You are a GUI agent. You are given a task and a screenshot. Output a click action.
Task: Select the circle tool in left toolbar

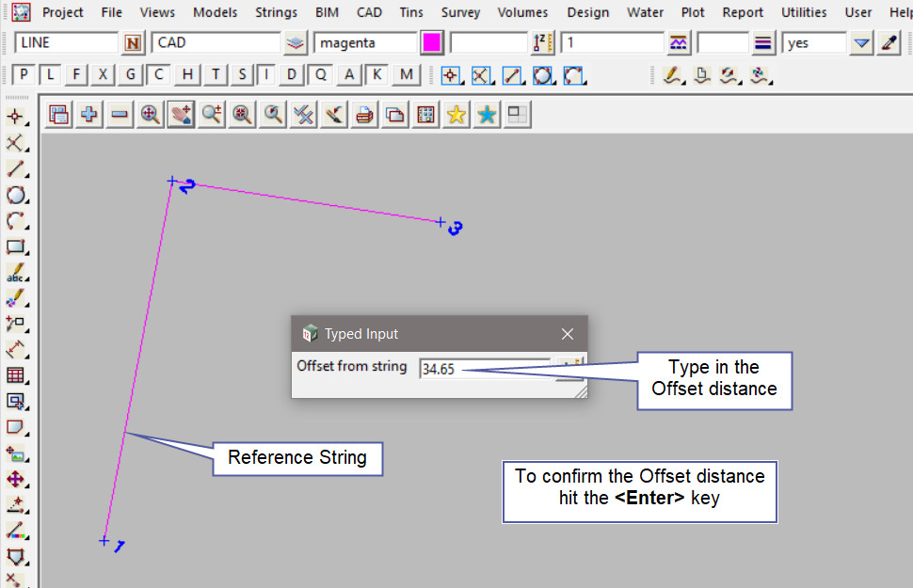16,196
